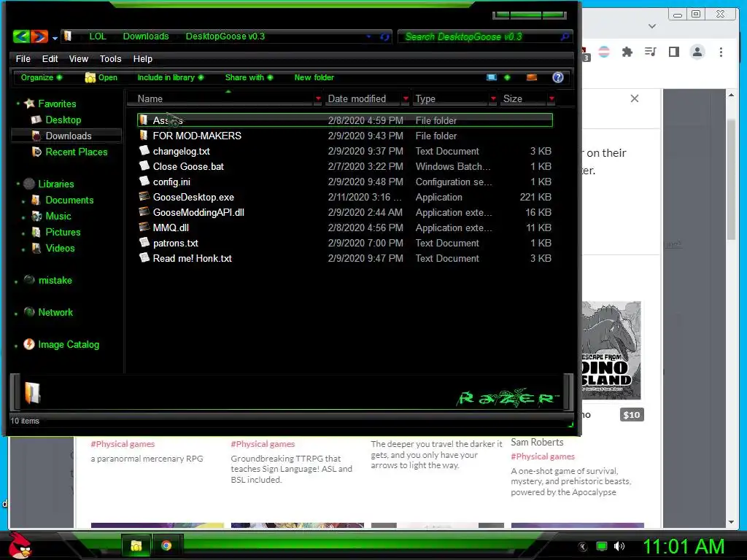The height and width of the screenshot is (560, 747).
Task: Open the View menu
Action: 79,58
